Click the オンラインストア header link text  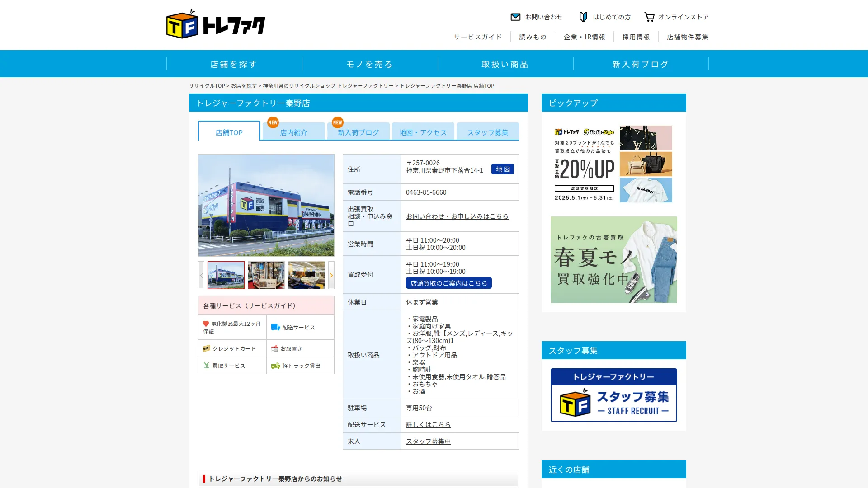[684, 17]
